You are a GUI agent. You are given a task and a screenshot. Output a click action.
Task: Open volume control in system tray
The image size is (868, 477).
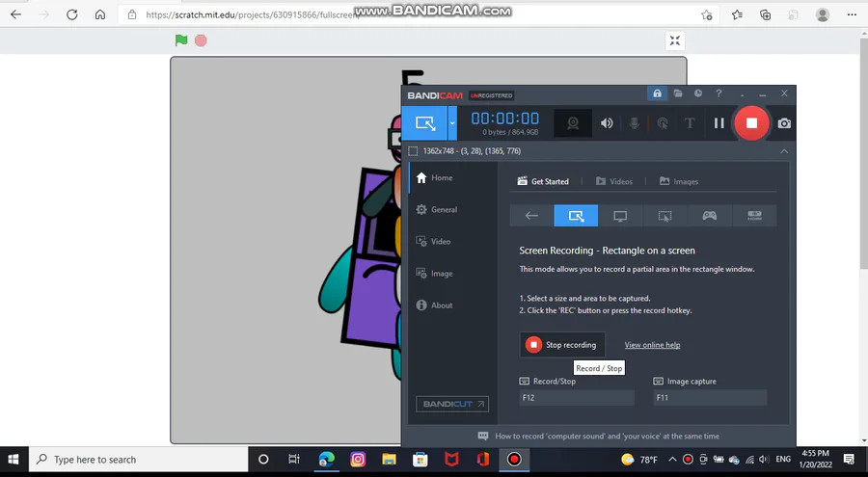coord(765,460)
